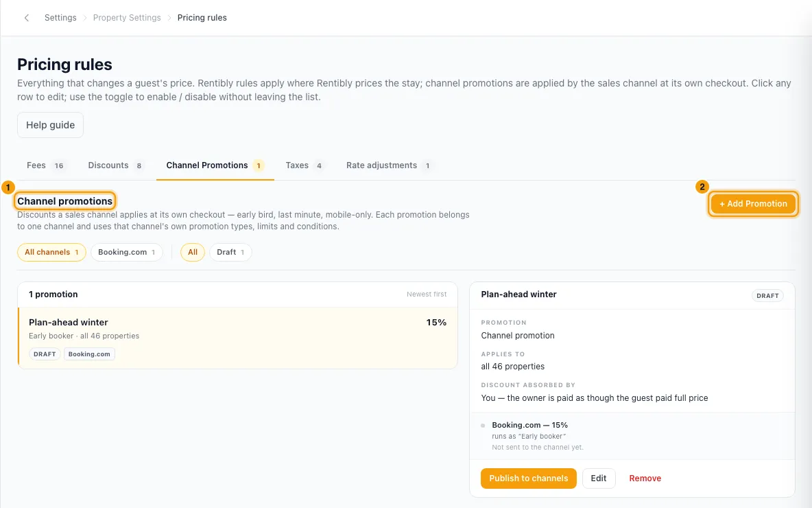This screenshot has height=508, width=812.
Task: Click the Booking.com tag in promotion row
Action: pos(89,354)
